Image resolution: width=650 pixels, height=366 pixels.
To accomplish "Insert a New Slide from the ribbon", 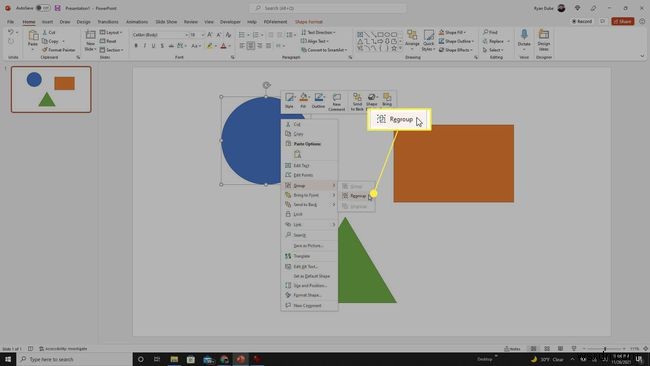I will click(x=90, y=41).
